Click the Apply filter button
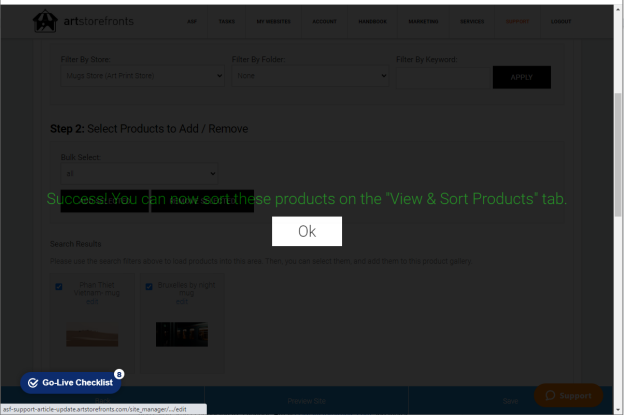Viewport: 624px width, 415px height. pyautogui.click(x=522, y=77)
